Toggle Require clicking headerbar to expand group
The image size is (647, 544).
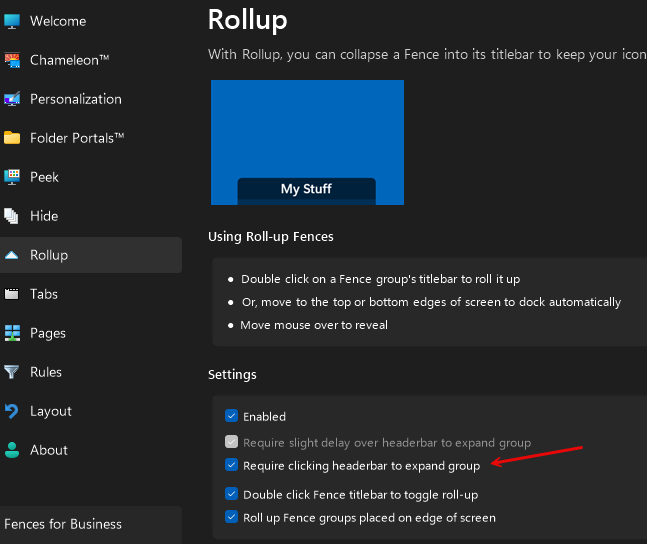click(x=232, y=465)
